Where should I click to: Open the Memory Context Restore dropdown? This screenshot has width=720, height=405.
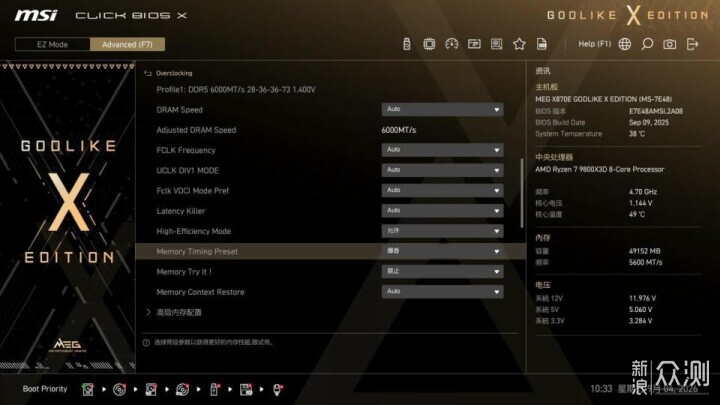tap(442, 292)
